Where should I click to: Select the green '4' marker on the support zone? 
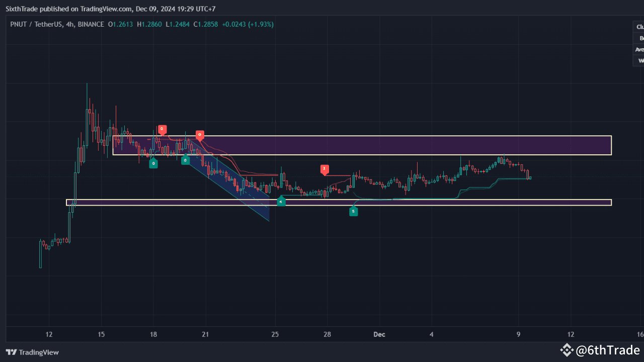pyautogui.click(x=281, y=201)
